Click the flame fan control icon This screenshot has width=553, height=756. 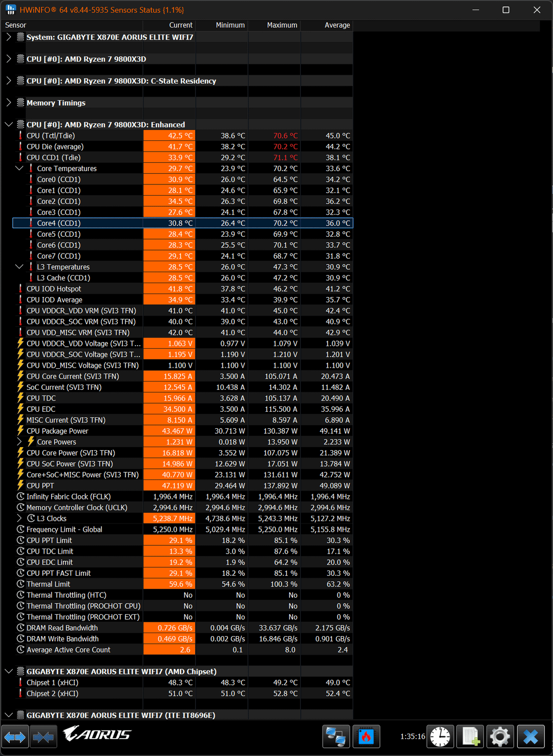click(x=366, y=737)
